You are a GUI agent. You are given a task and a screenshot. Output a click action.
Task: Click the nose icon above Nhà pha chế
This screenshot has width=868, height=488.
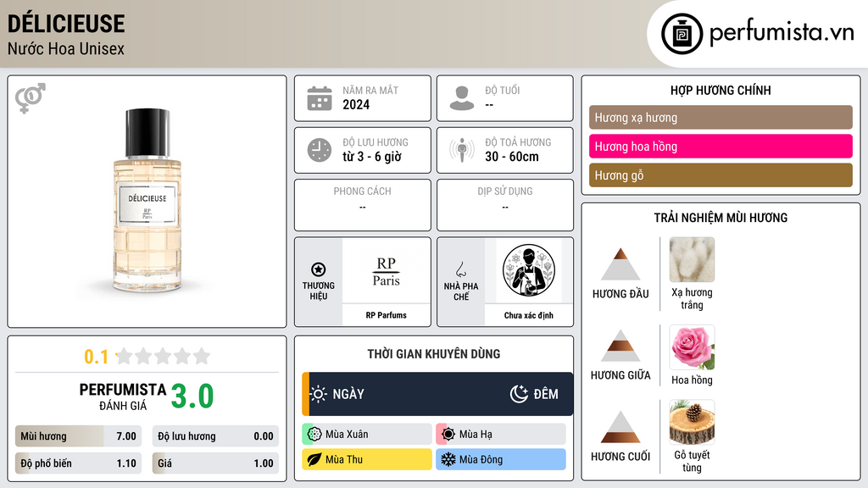[x=460, y=269]
